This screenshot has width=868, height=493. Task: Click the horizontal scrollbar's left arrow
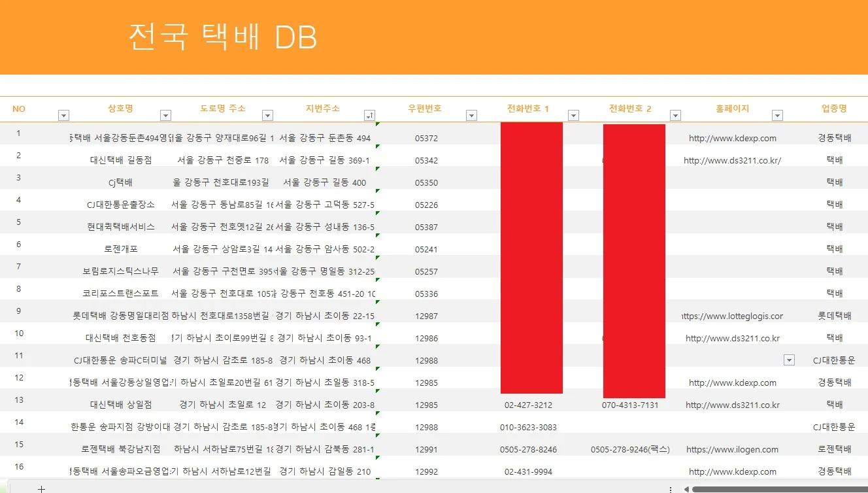[x=686, y=489]
